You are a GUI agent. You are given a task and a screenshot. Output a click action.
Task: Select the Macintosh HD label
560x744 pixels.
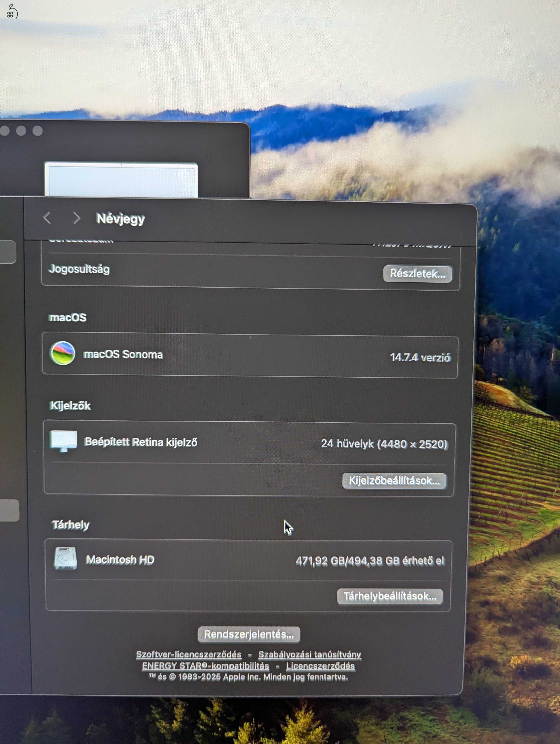pos(120,560)
